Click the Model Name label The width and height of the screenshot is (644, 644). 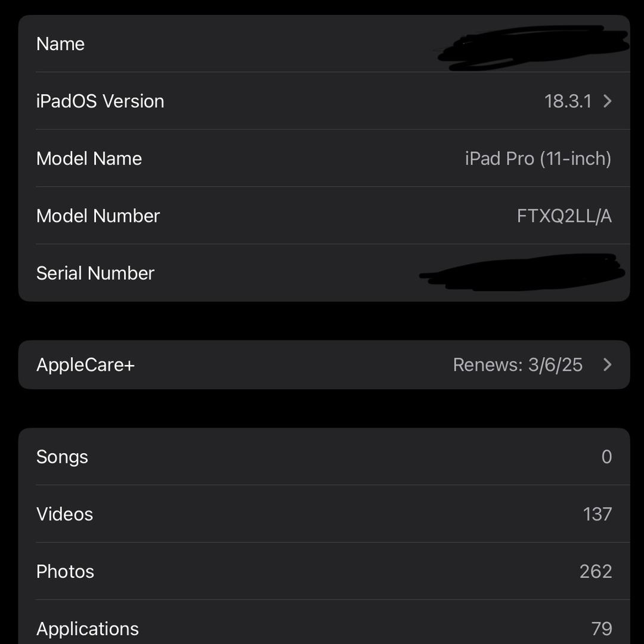(x=89, y=159)
